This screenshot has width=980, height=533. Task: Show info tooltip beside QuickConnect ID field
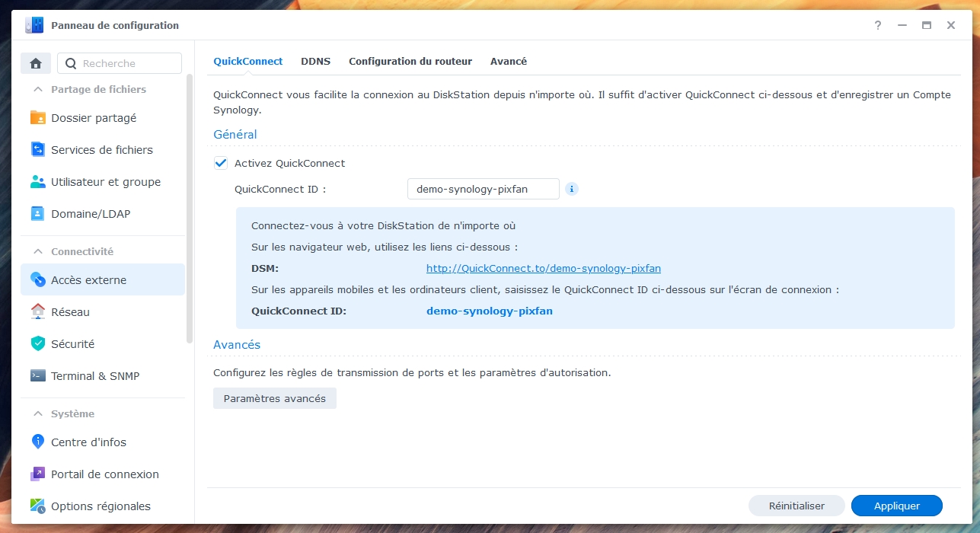pos(572,189)
